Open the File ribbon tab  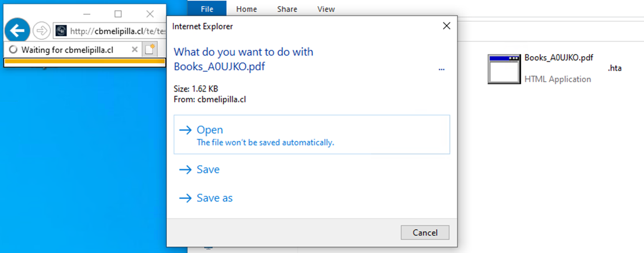207,9
